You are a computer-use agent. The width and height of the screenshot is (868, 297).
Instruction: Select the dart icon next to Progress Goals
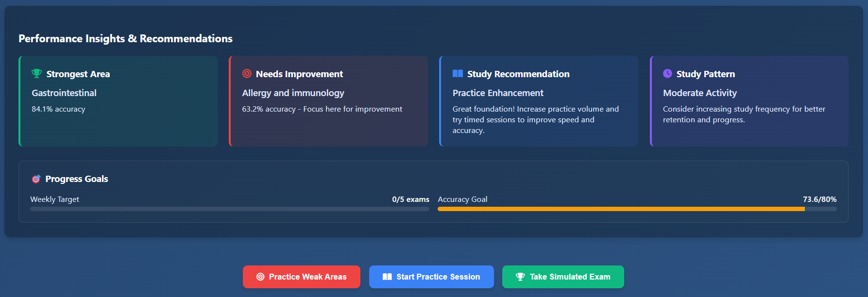coord(35,179)
